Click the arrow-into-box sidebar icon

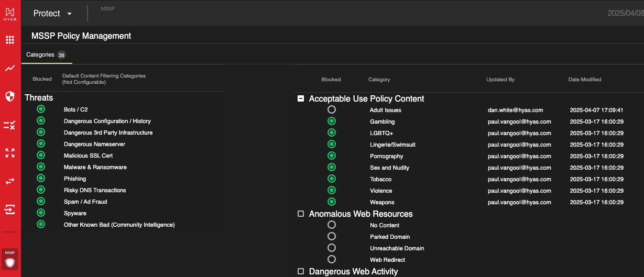tap(10, 209)
